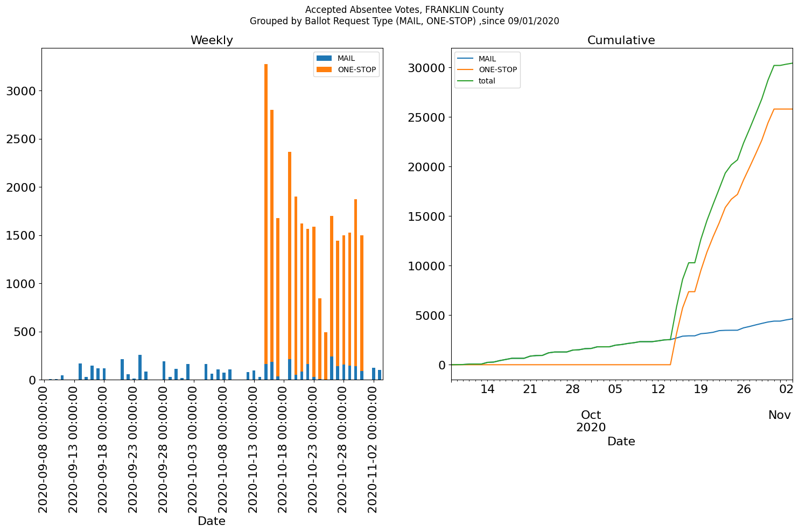The height and width of the screenshot is (532, 799).
Task: Click the 05 tick label on Cumulative x-axis
Action: (x=615, y=389)
